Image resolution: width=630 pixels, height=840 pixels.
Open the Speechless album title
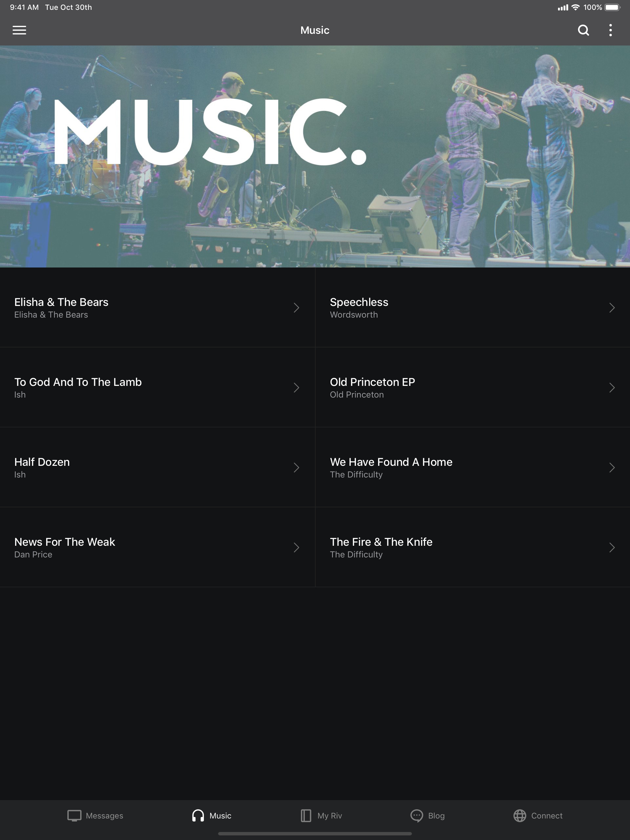pos(359,302)
